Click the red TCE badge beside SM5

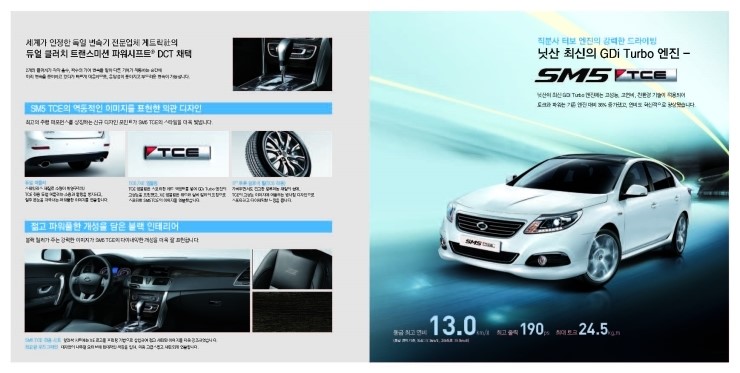pos(646,75)
